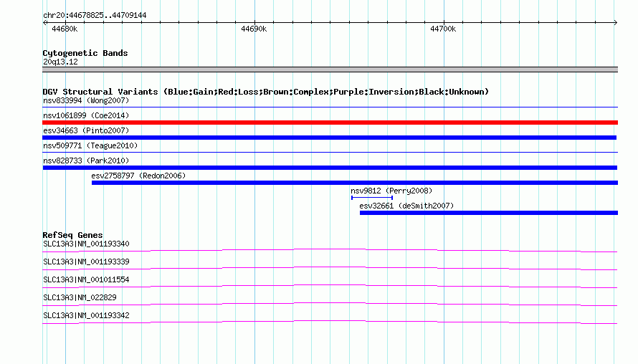Click the blue esv2758797 gain bar
This screenshot has height=364, width=638.
pyautogui.click(x=355, y=183)
